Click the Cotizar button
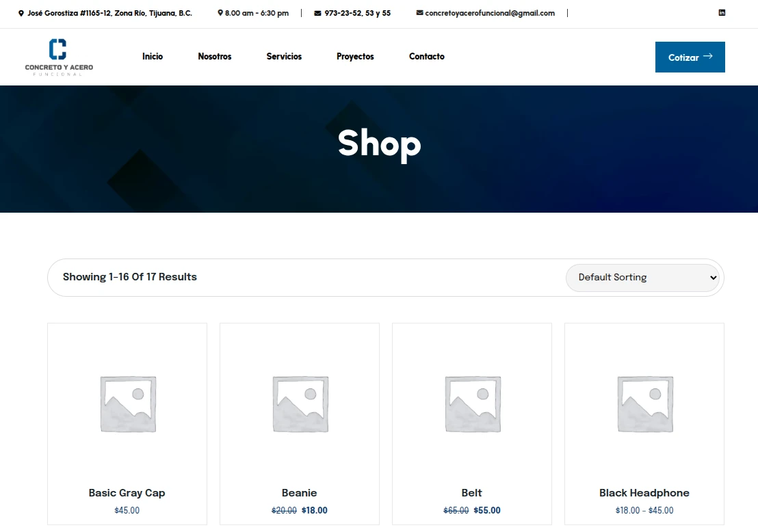Screen dimensions: 758x532 tap(690, 57)
